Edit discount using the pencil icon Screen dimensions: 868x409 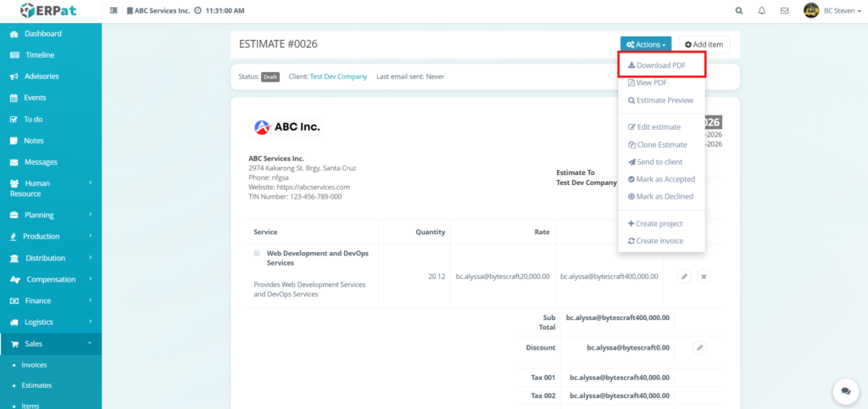pyautogui.click(x=699, y=347)
